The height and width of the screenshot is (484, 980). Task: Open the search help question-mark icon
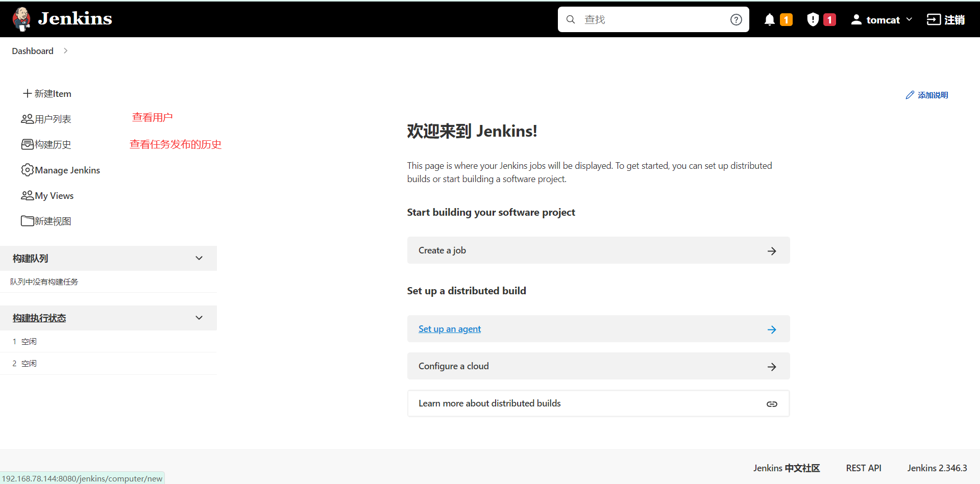click(x=736, y=19)
